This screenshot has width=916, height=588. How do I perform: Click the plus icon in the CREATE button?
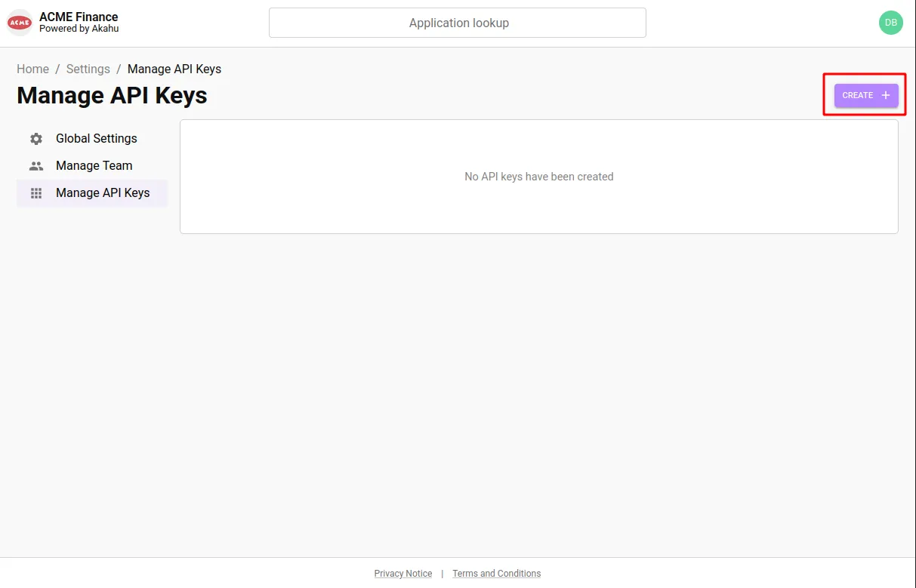(x=886, y=95)
